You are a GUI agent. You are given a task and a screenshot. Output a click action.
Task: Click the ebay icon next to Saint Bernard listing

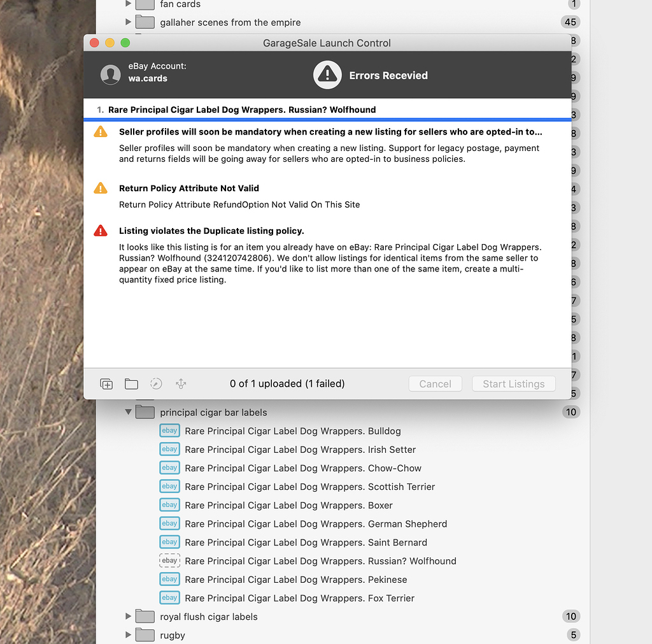(169, 542)
